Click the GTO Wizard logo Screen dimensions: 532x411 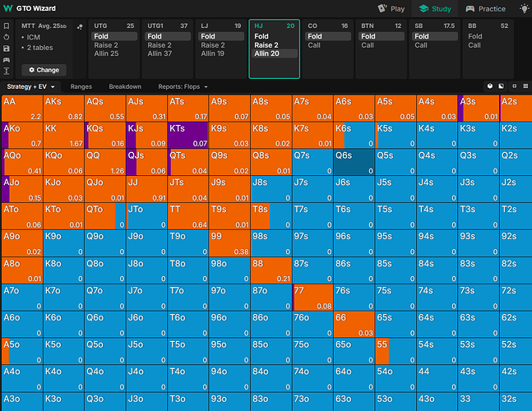click(x=30, y=8)
